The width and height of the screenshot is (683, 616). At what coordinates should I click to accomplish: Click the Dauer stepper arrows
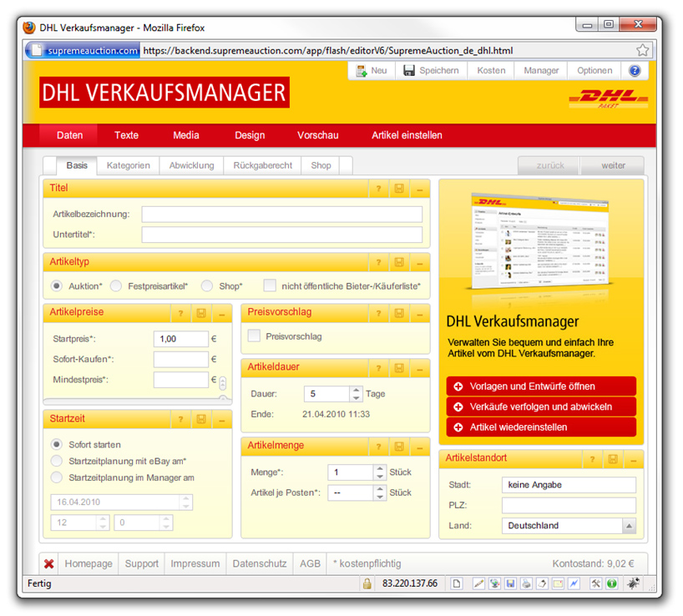click(356, 393)
